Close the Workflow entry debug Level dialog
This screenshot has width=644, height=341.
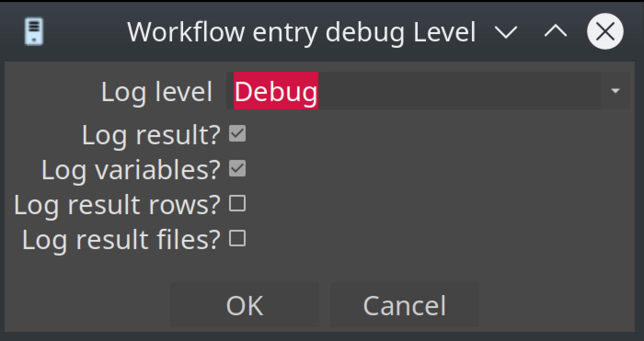pyautogui.click(x=605, y=32)
